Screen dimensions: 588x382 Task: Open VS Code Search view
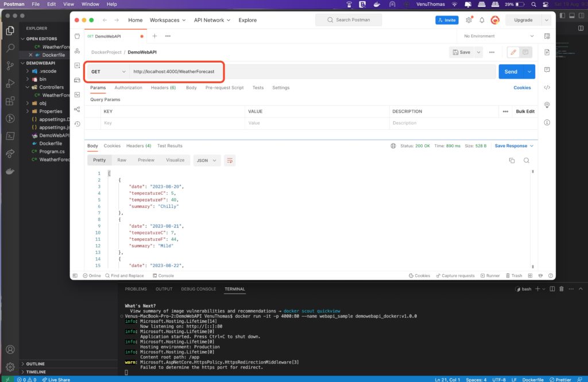tap(10, 48)
